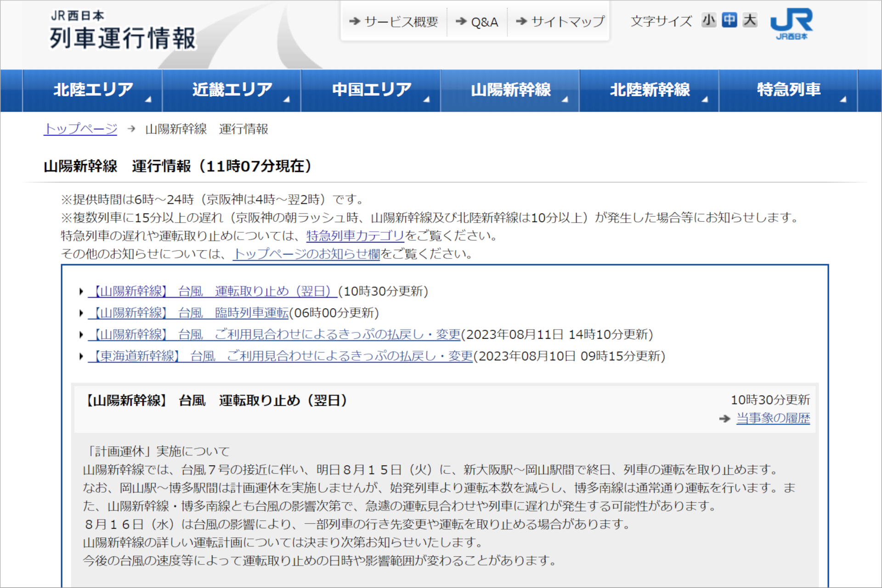Screen dimensions: 882x588
Task: Select the heading 山陽新幹線 運行情報(11時07分現在)
Action: pyautogui.click(x=178, y=166)
